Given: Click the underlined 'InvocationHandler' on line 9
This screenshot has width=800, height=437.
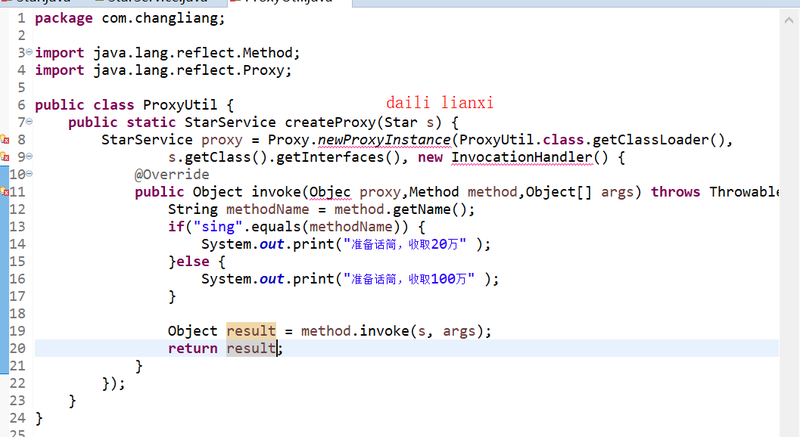Looking at the screenshot, I should point(521,157).
